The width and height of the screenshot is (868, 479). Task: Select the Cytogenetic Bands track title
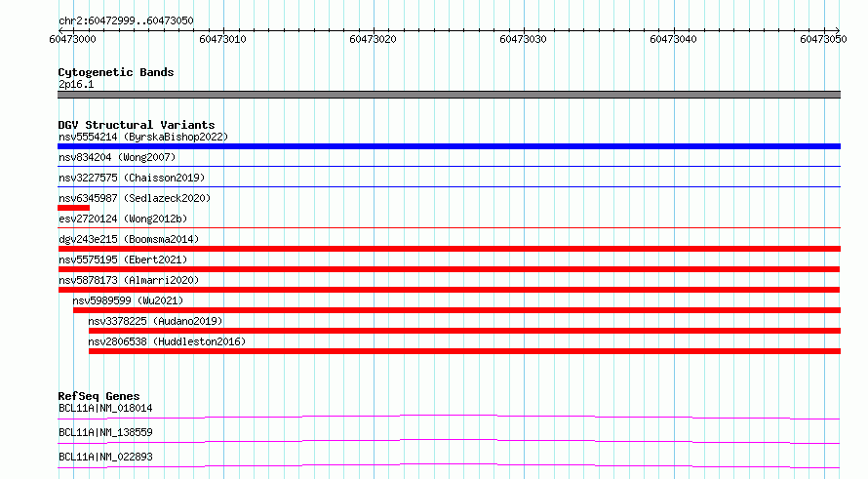click(116, 72)
